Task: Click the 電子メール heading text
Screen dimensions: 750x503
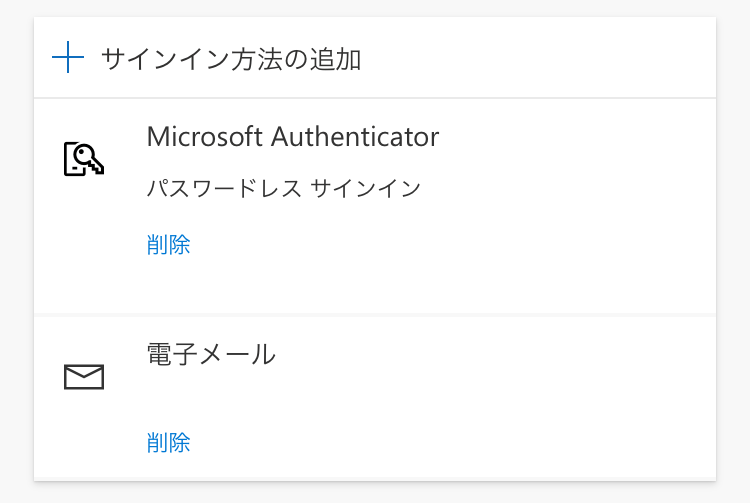Action: (211, 355)
